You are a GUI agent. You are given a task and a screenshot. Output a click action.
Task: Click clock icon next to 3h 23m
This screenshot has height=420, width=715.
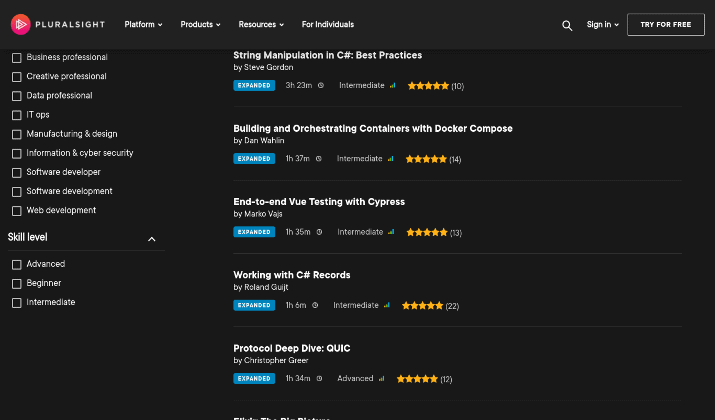pyautogui.click(x=321, y=85)
